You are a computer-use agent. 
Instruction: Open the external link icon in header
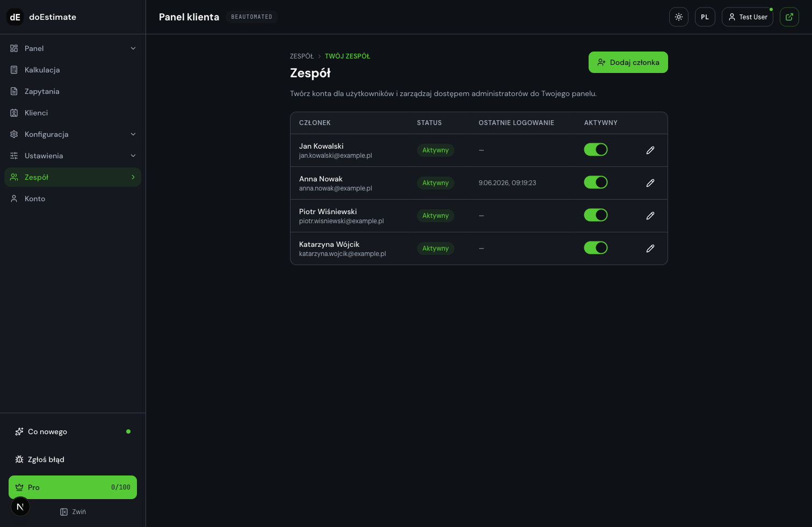coord(789,17)
